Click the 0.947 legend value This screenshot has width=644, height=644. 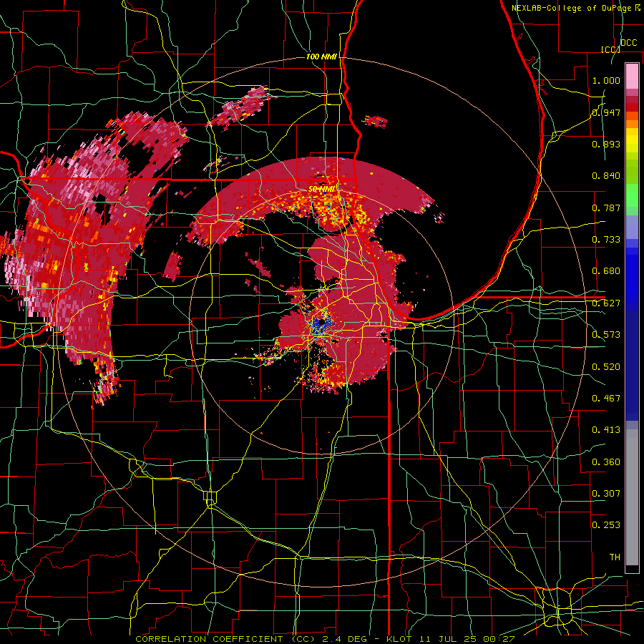(606, 112)
